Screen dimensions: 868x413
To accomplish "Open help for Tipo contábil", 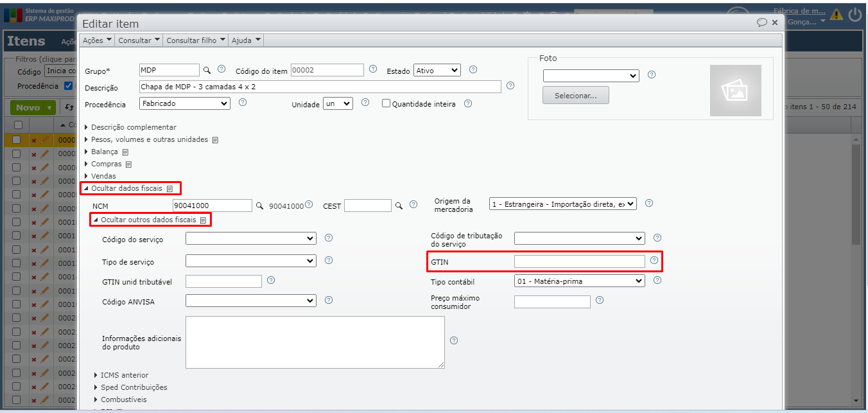I will tap(657, 280).
